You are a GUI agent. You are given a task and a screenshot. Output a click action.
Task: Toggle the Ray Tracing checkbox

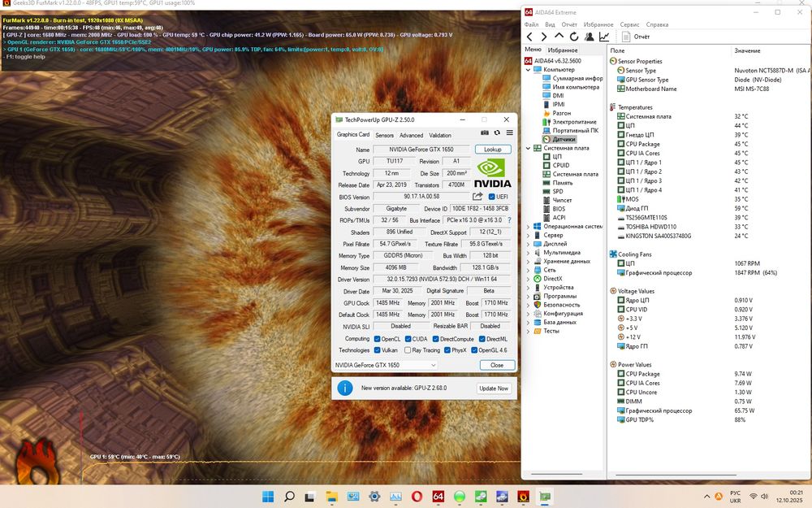click(406, 350)
